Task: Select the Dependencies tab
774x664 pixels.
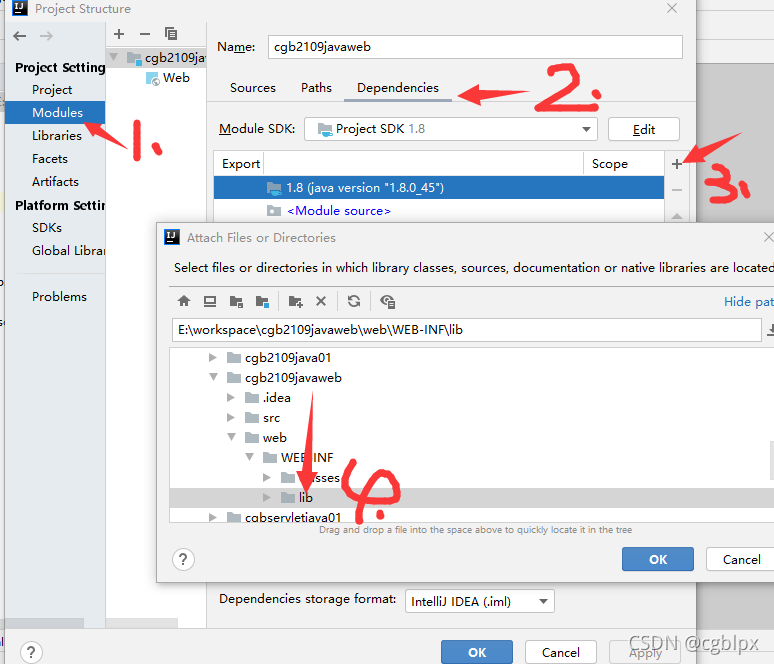Action: [x=398, y=88]
